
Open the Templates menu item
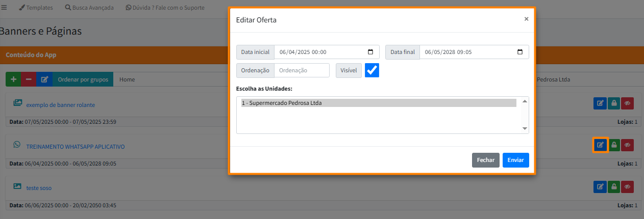(35, 8)
